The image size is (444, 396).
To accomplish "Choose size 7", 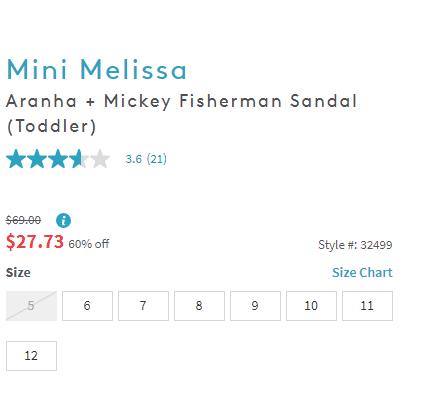I will [143, 306].
